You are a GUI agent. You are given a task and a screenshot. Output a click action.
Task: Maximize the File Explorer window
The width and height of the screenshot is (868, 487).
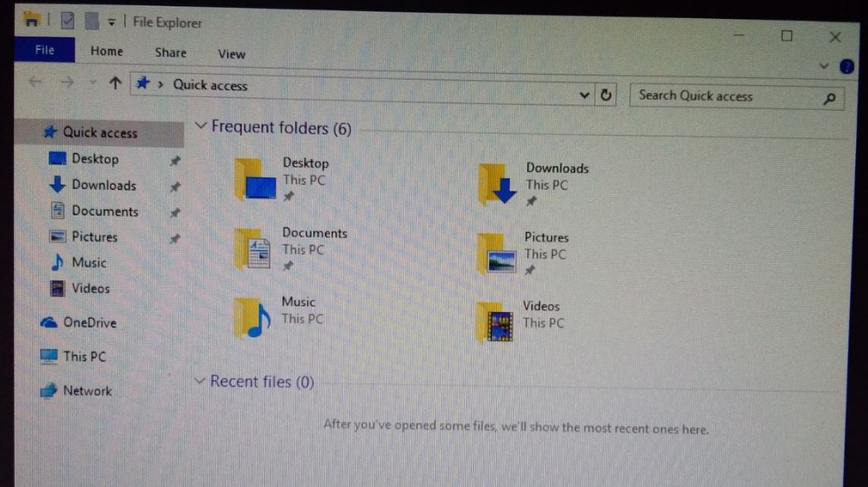(x=787, y=36)
